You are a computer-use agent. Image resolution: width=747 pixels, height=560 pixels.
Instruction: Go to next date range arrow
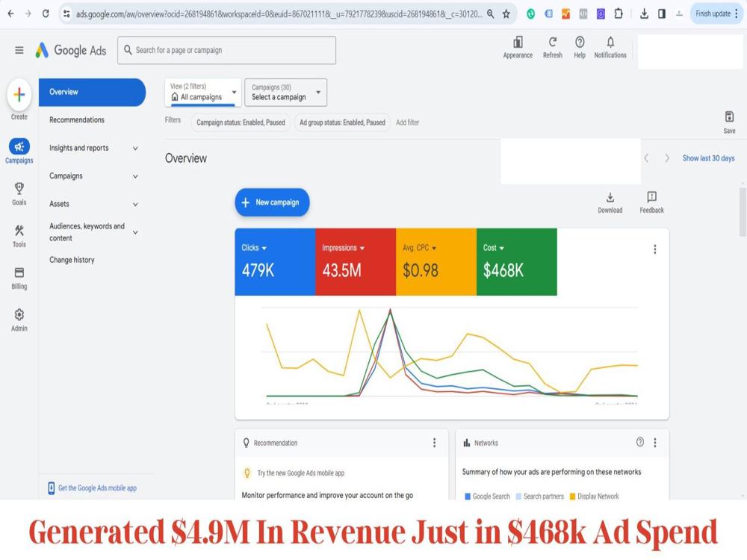667,158
